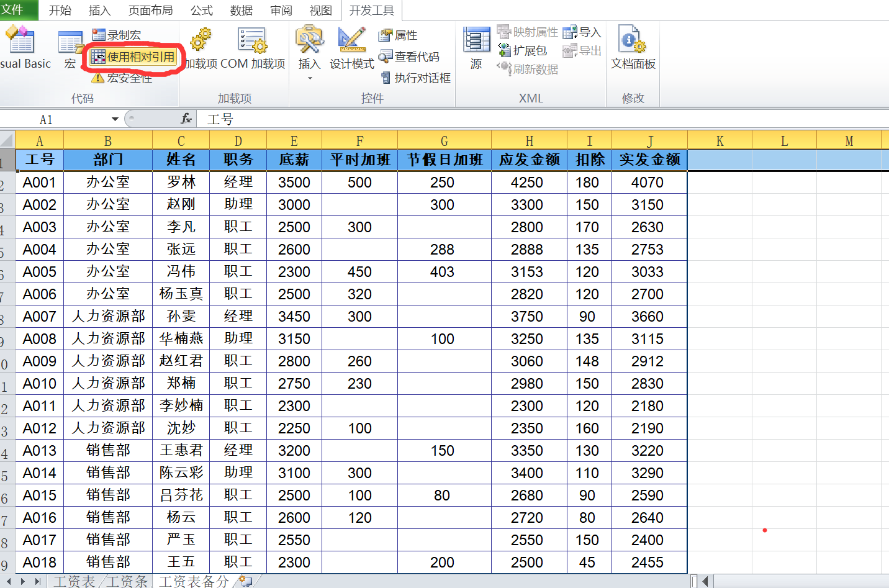Toggle 设计模式 design mode
The height and width of the screenshot is (588, 889).
[351, 48]
